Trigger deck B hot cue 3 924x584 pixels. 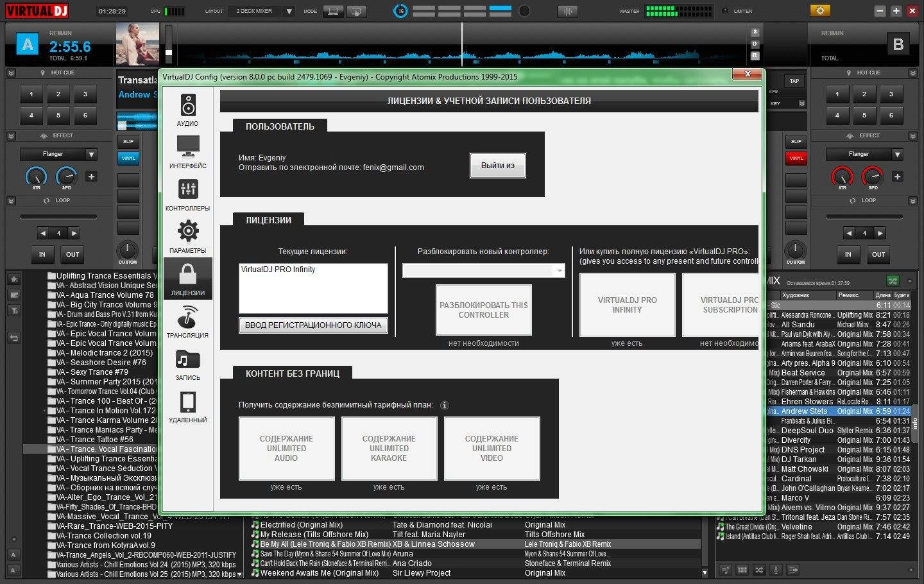tap(891, 94)
